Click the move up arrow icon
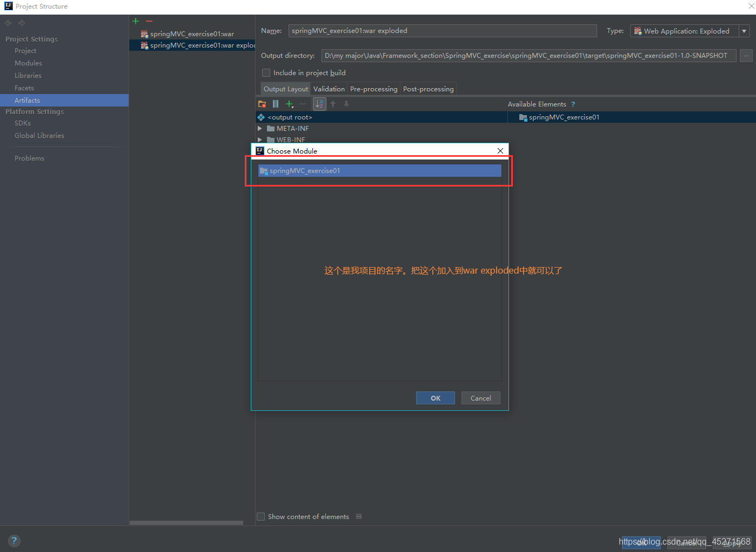This screenshot has width=756, height=552. coord(333,104)
